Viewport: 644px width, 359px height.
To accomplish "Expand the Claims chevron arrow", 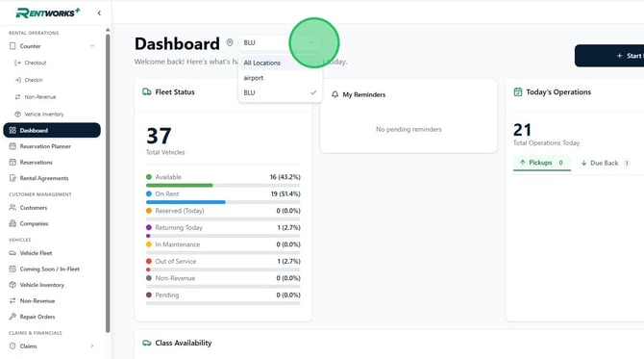I will (92, 346).
